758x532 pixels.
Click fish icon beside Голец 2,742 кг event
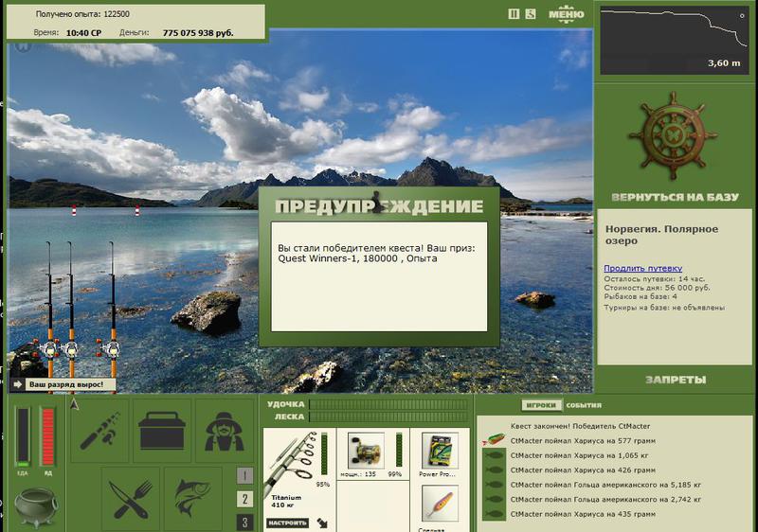(494, 500)
